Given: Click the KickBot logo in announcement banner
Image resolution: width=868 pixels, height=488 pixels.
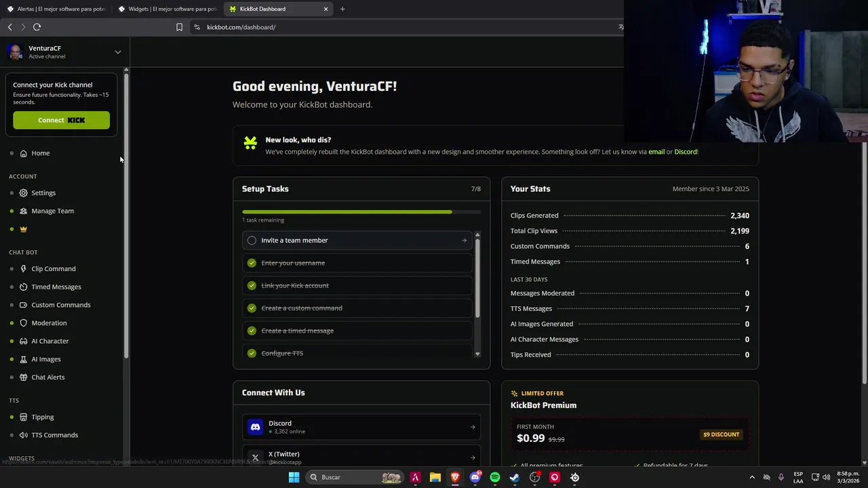Looking at the screenshot, I should coord(250,142).
